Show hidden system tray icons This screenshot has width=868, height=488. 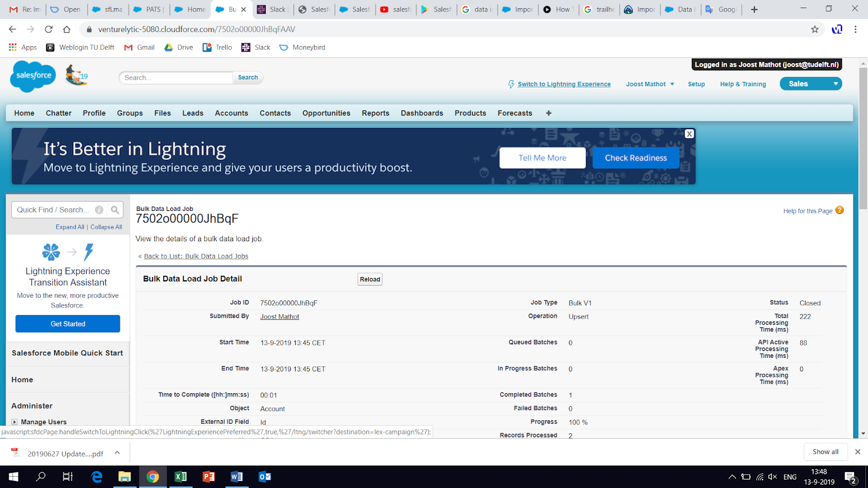pos(732,477)
